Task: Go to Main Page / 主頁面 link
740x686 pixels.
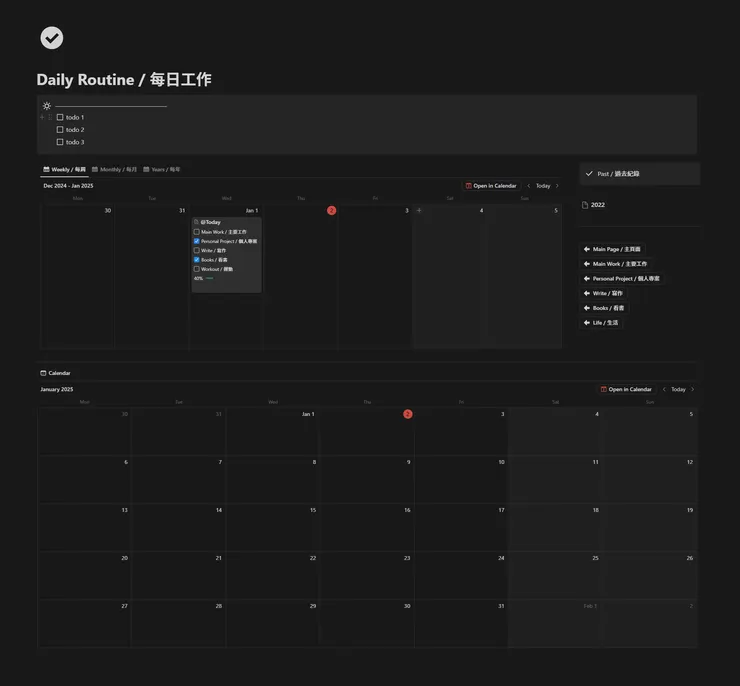Action: [x=613, y=249]
